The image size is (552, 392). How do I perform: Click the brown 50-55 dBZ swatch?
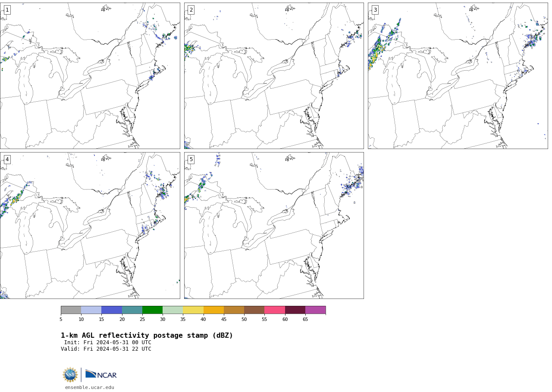click(254, 310)
